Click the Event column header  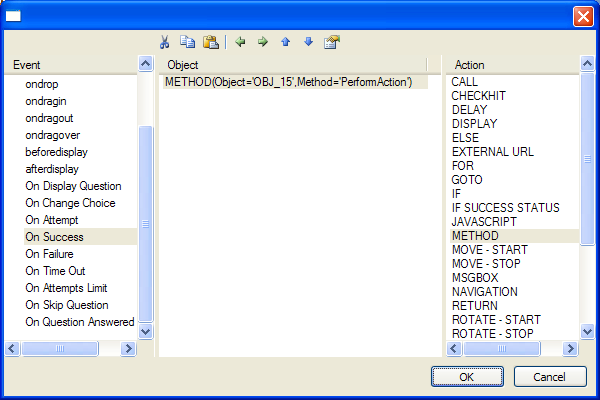coord(70,65)
